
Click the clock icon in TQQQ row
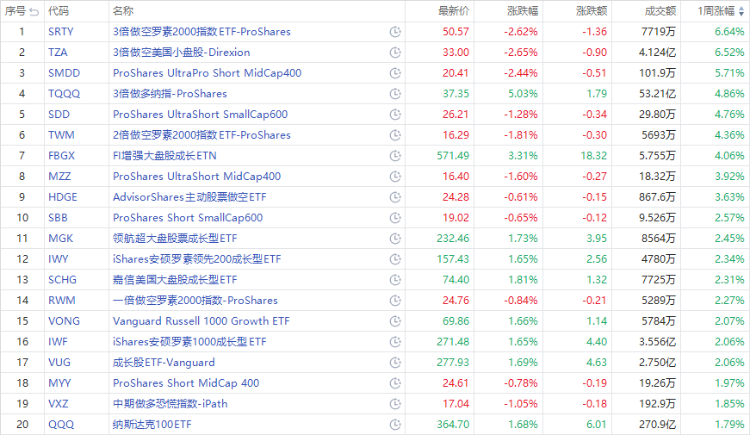(395, 94)
